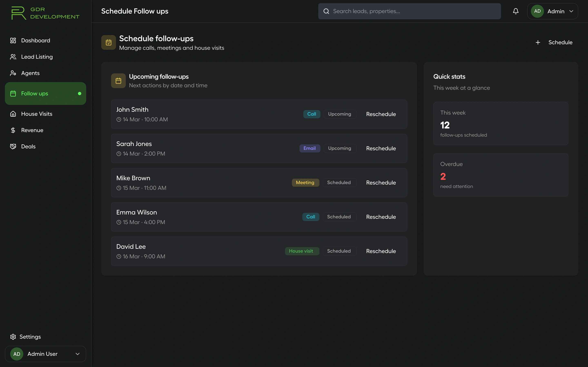Select the Lead Listing people icon
This screenshot has width=588, height=367.
13,56
